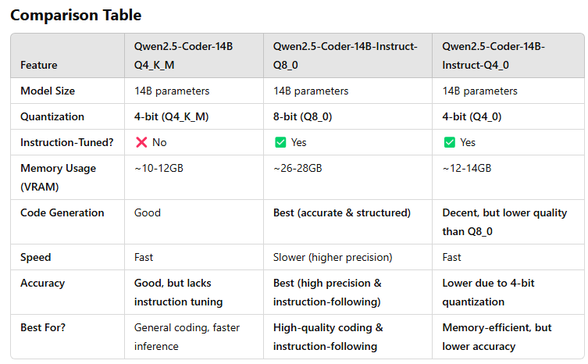
Task: Click the 4-bit (Q4_K_M) cell
Action: [x=171, y=116]
